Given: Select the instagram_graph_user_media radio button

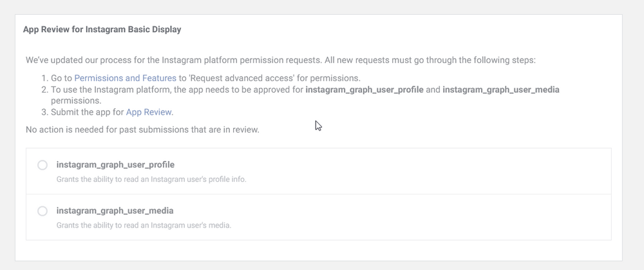Looking at the screenshot, I should point(43,211).
